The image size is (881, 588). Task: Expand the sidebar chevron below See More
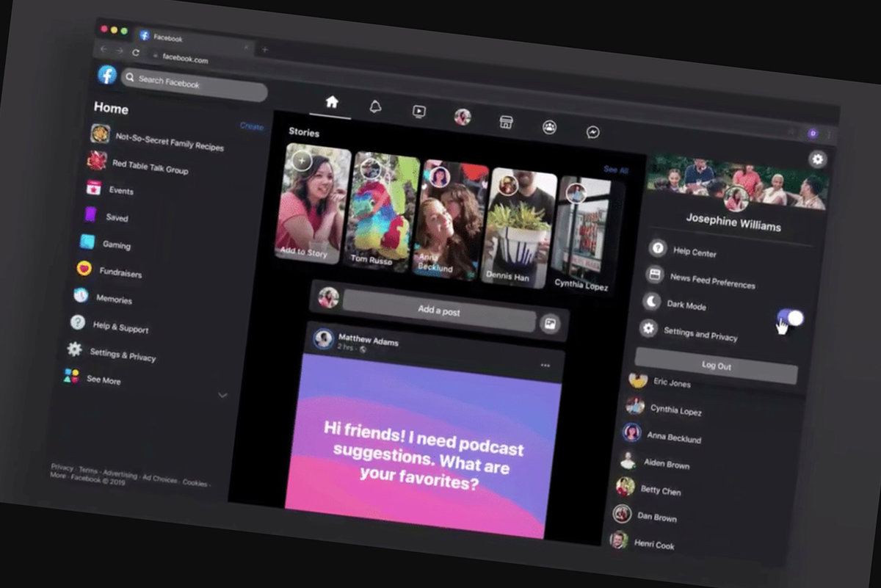222,395
